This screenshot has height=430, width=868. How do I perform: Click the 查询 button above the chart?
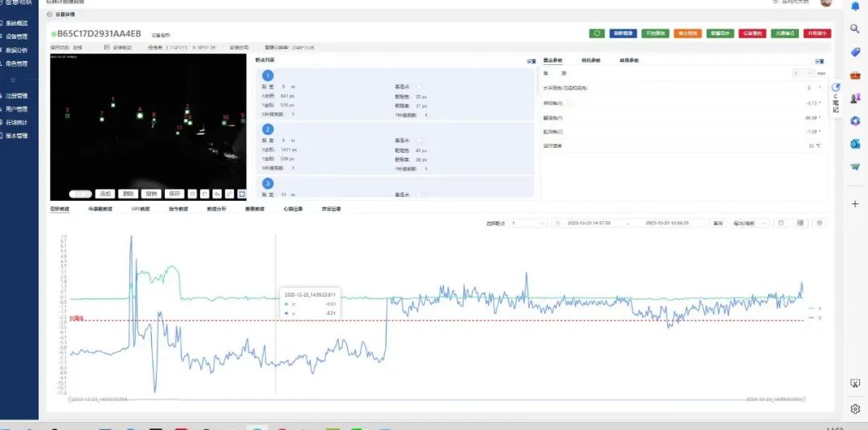[x=718, y=223]
